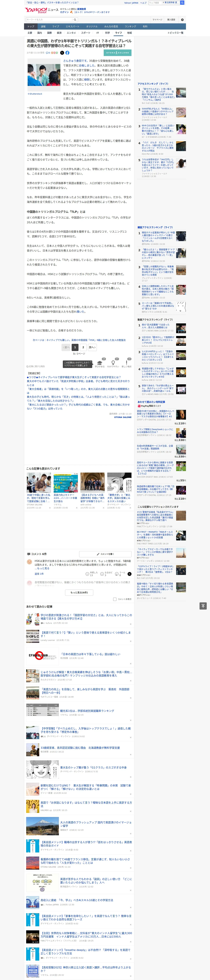The height and width of the screenshot is (980, 210).
Task: Open 大人の英語のブラッシュアップ Mt. Fuji thumbnail
Action: [42, 826]
